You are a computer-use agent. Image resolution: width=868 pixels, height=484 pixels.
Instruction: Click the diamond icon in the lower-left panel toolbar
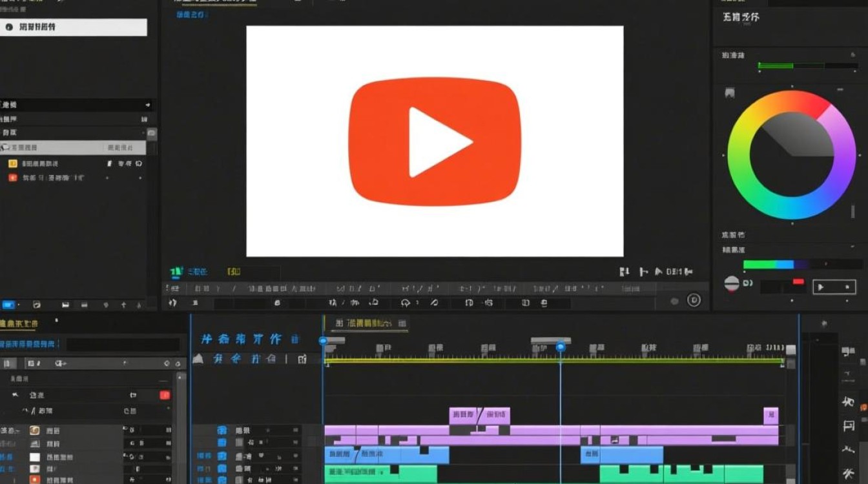click(167, 364)
